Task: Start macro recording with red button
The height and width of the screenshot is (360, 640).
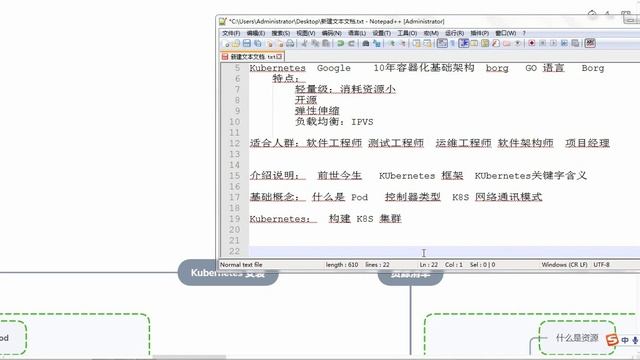Action: point(531,43)
